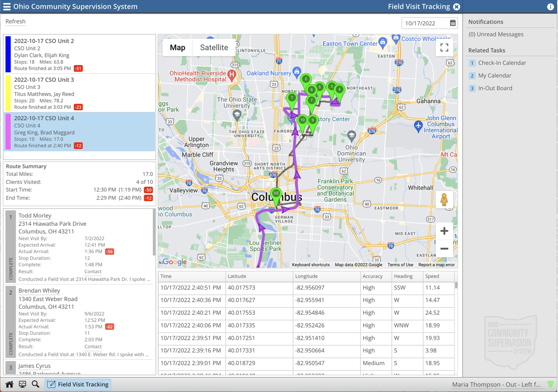Click the Ohio Dominican University map pin
558x392 pixels.
click(352, 136)
